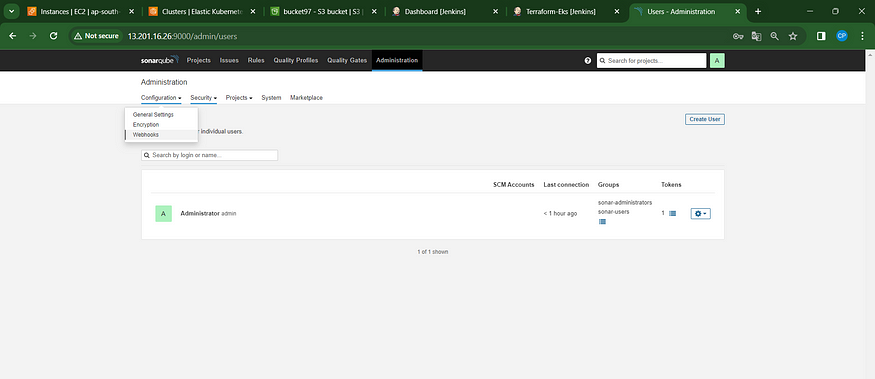The image size is (875, 379).
Task: Expand the Security dropdown
Action: (x=203, y=98)
